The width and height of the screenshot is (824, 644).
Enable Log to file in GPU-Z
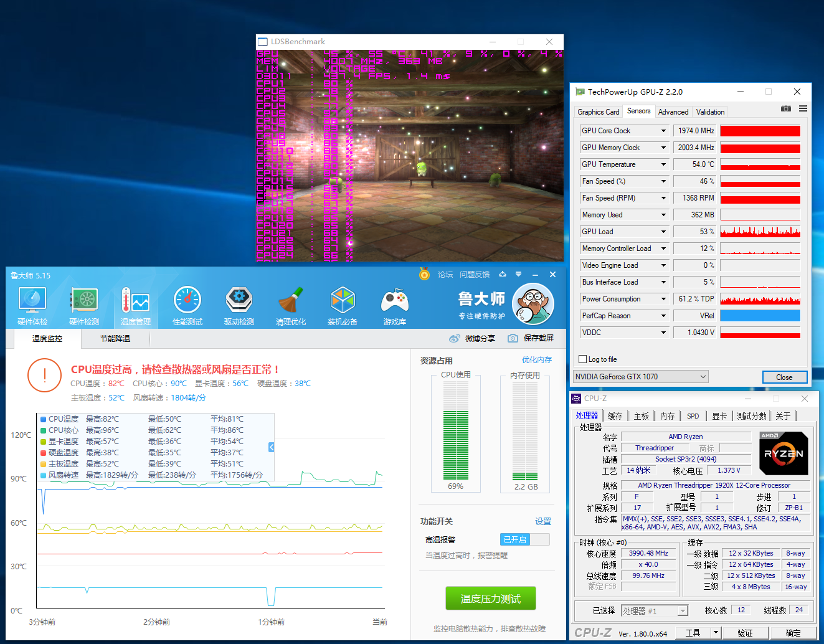pyautogui.click(x=583, y=359)
